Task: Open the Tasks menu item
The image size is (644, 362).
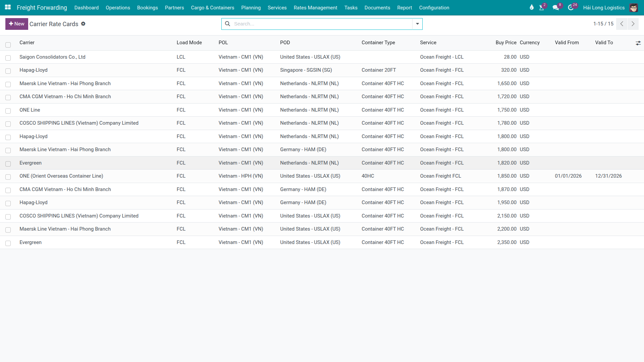Action: point(351,7)
